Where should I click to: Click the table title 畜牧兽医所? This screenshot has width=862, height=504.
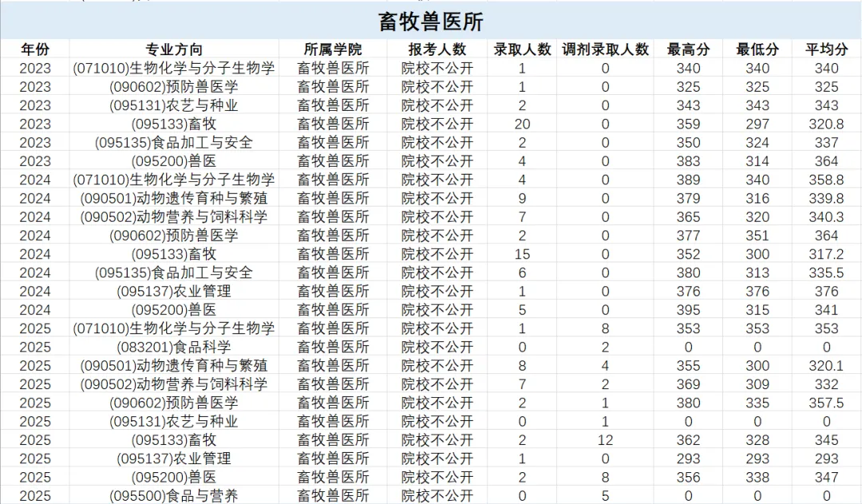tap(431, 22)
